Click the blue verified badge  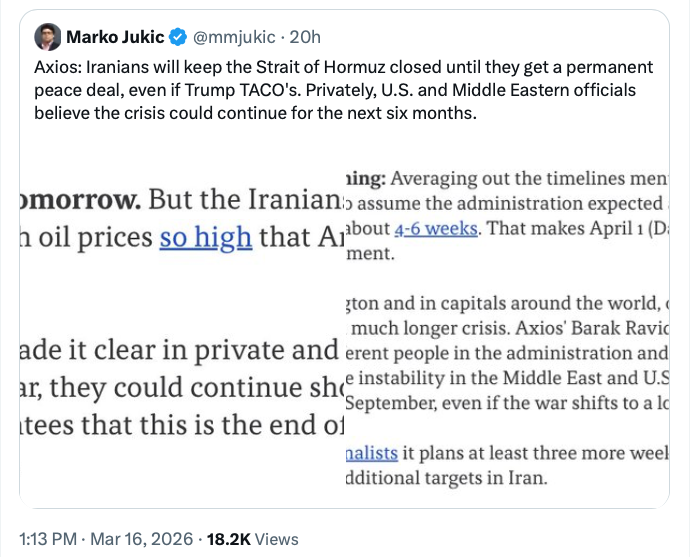click(178, 38)
